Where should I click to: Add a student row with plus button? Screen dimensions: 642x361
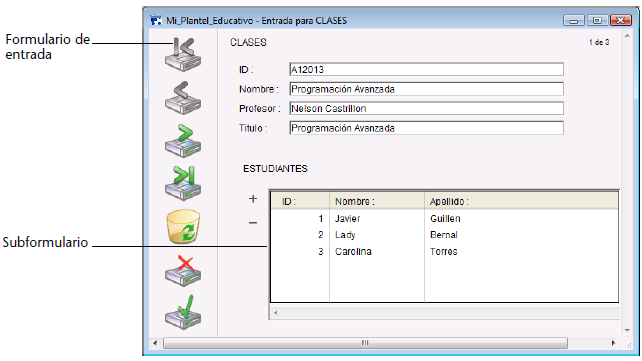[x=253, y=199]
